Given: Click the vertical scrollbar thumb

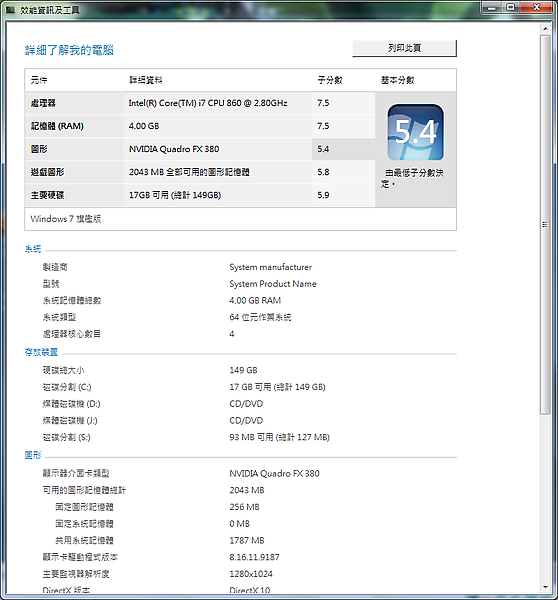Looking at the screenshot, I should [x=545, y=225].
